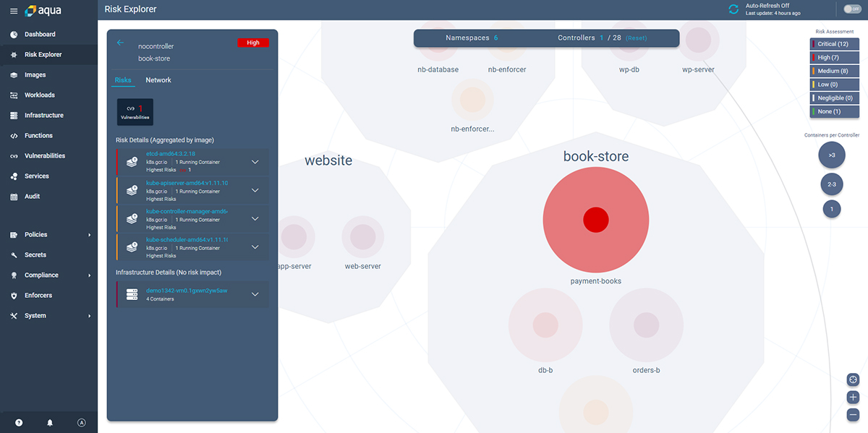Click the server icon for demo1342 host
868x433 pixels.
point(132,294)
